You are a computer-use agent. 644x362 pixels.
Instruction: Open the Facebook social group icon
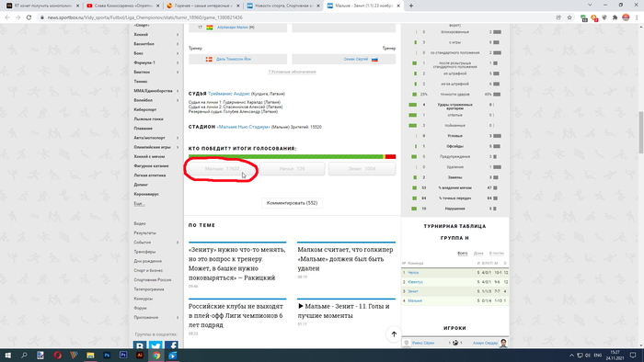pos(172,345)
